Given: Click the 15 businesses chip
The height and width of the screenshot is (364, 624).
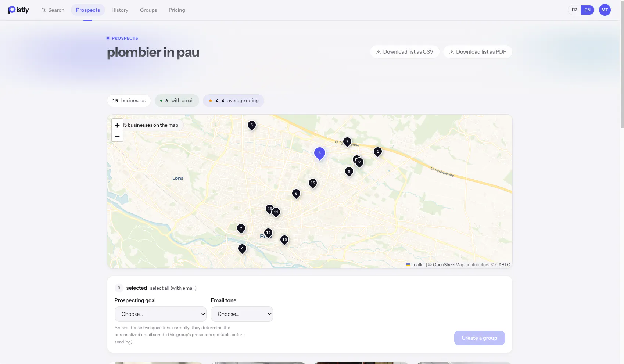Looking at the screenshot, I should coord(129,101).
